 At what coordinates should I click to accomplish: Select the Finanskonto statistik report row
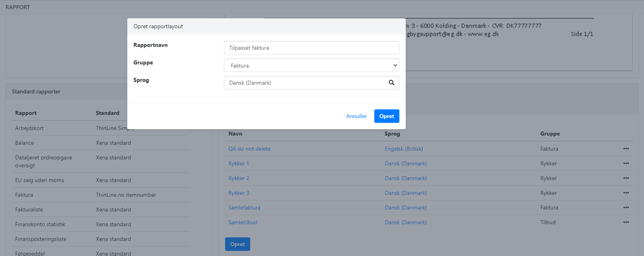[40, 224]
